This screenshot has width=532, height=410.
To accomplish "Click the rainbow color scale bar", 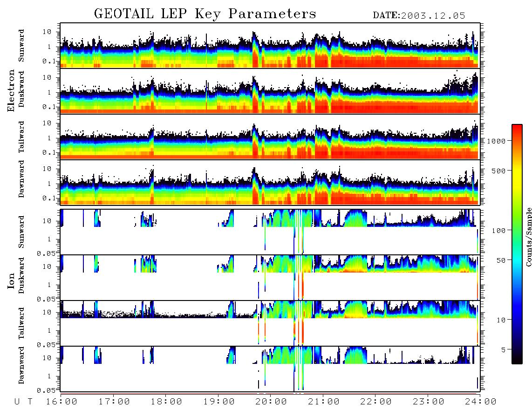I will point(517,245).
